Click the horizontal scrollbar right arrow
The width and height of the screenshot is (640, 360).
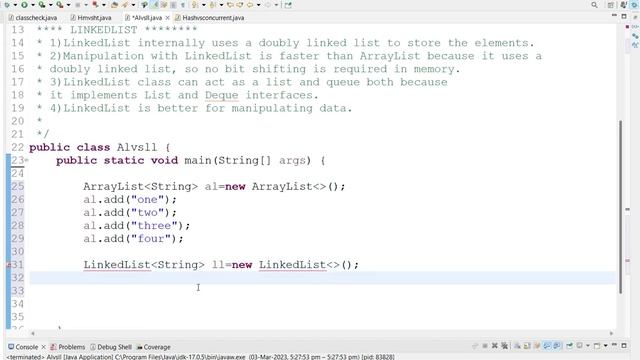click(611, 333)
